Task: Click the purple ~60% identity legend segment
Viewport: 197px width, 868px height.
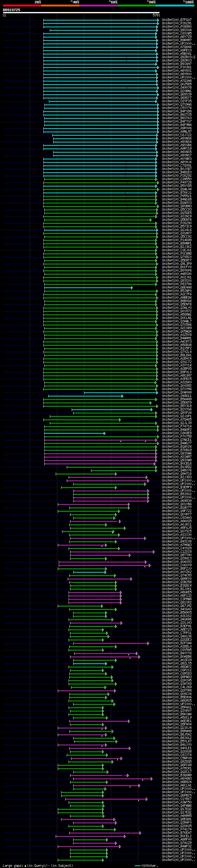Action: click(99, 6)
